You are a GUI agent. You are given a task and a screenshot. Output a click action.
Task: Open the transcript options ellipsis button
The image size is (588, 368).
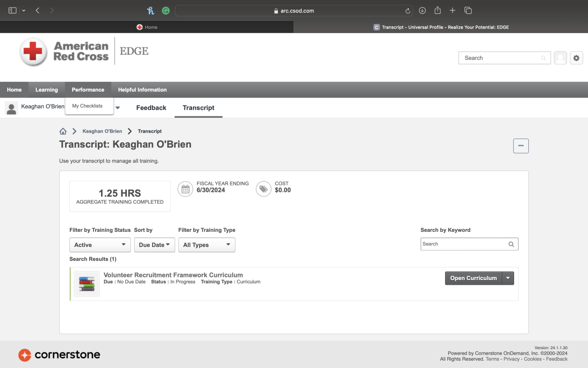coord(521,146)
